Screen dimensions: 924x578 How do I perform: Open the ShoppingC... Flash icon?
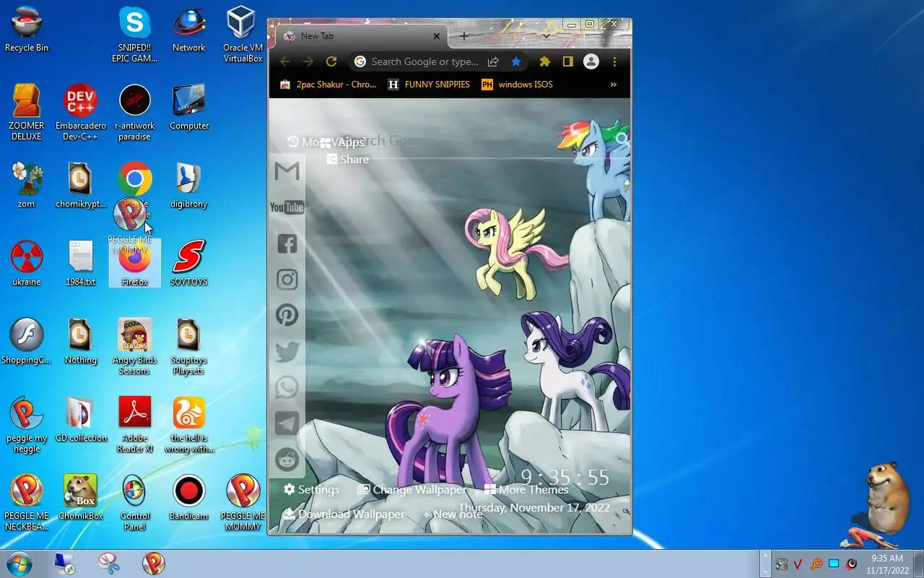coord(27,342)
